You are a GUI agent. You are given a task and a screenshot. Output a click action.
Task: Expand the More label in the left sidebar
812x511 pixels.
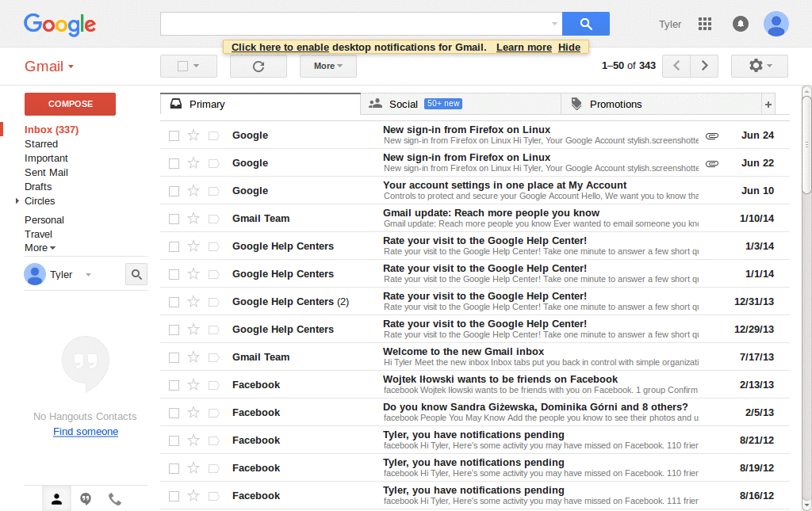39,247
